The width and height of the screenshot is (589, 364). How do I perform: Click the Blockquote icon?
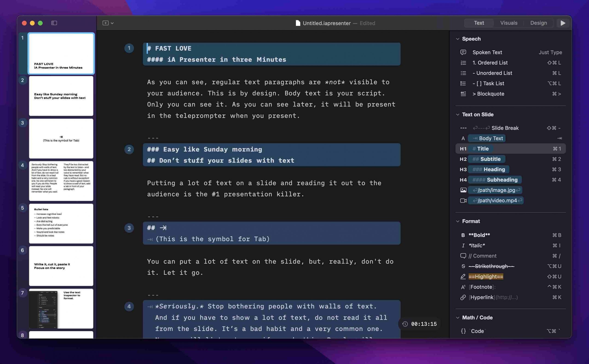[x=463, y=94]
